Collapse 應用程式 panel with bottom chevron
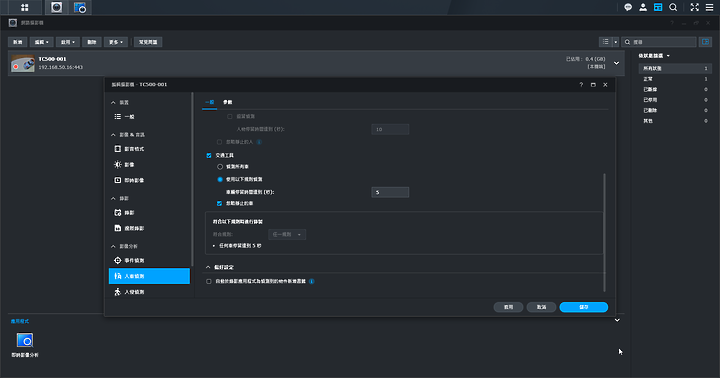 click(x=617, y=320)
